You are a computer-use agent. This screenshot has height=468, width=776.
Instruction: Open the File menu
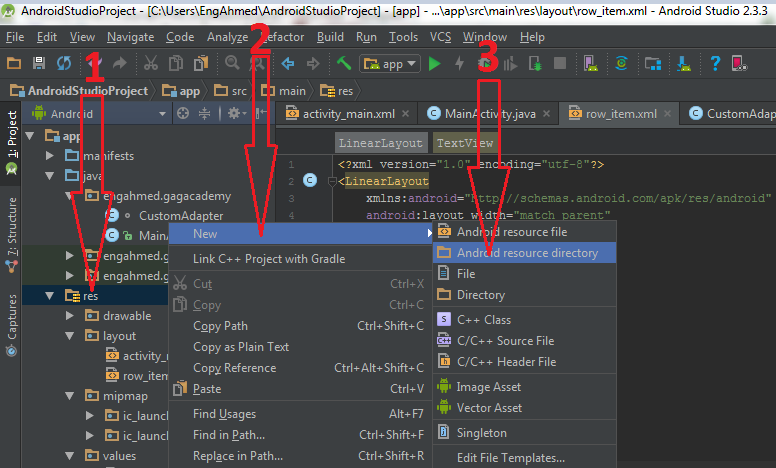point(15,37)
